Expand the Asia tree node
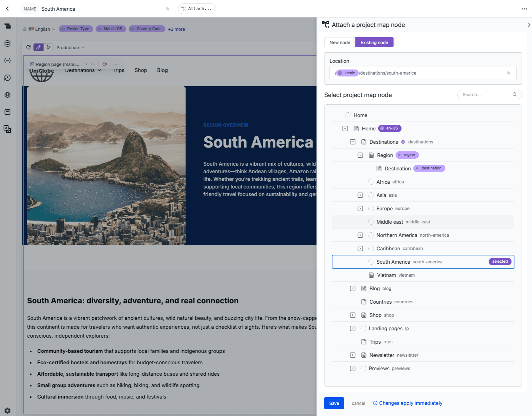Image resolution: width=532 pixels, height=416 pixels. pos(360,195)
